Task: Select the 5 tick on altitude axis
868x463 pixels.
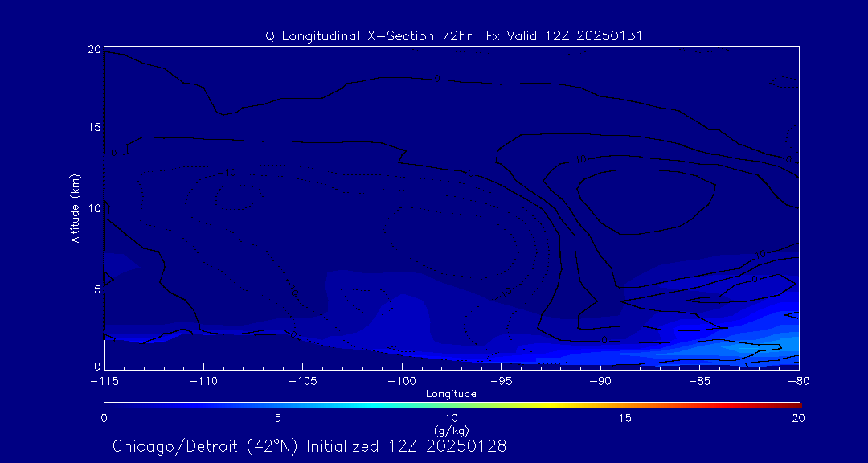Action: click(x=97, y=289)
